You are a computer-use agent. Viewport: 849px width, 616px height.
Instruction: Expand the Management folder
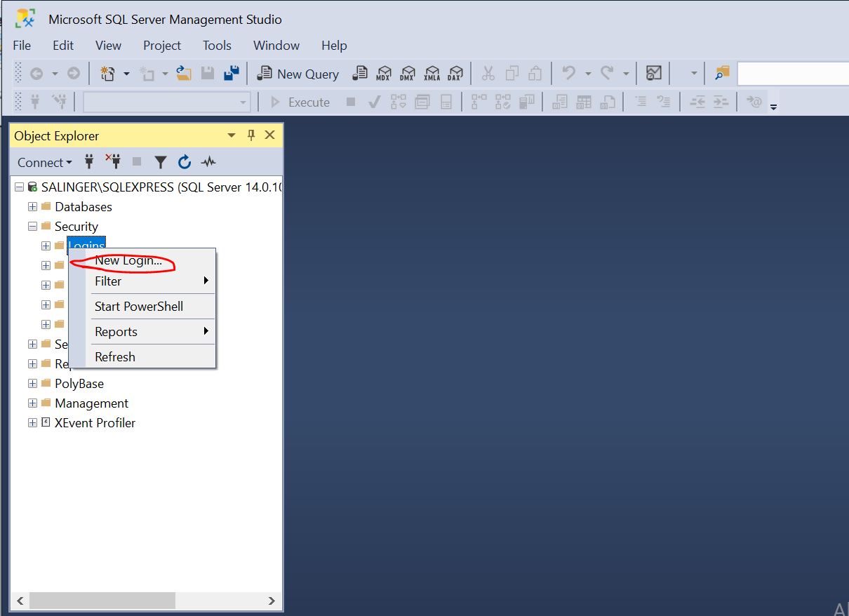pos(32,403)
